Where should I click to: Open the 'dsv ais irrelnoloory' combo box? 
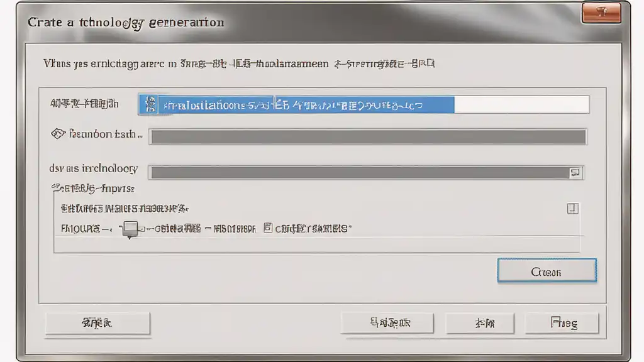tap(365, 172)
